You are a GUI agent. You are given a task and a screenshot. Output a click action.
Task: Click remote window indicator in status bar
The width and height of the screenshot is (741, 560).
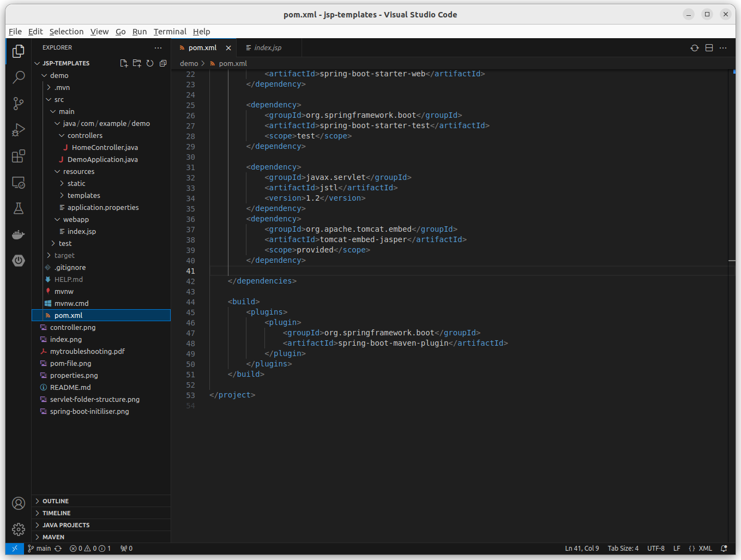pyautogui.click(x=15, y=549)
